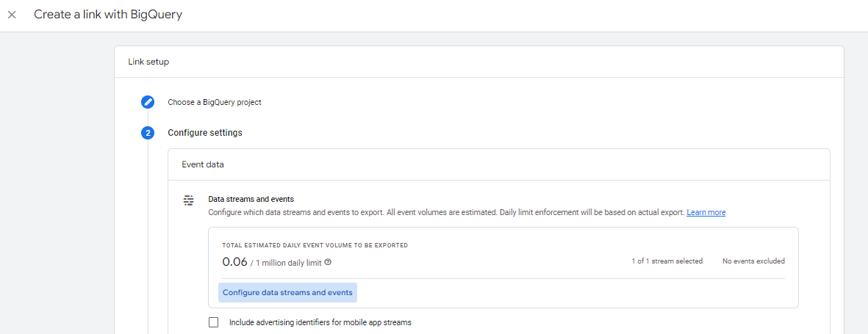This screenshot has height=334, width=868.
Task: Click the '1 of 1 stream selected' text
Action: pos(667,261)
